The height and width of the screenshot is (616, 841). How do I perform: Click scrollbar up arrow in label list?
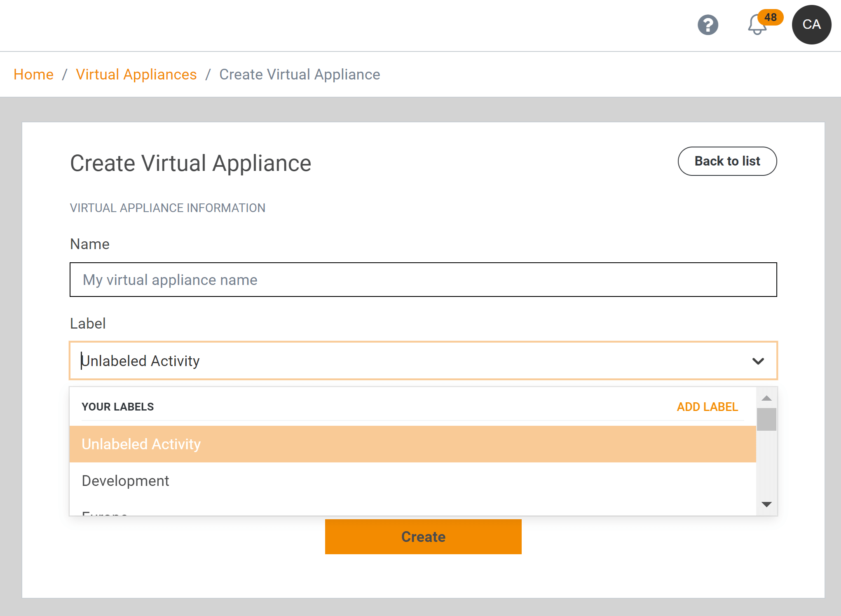tap(766, 398)
